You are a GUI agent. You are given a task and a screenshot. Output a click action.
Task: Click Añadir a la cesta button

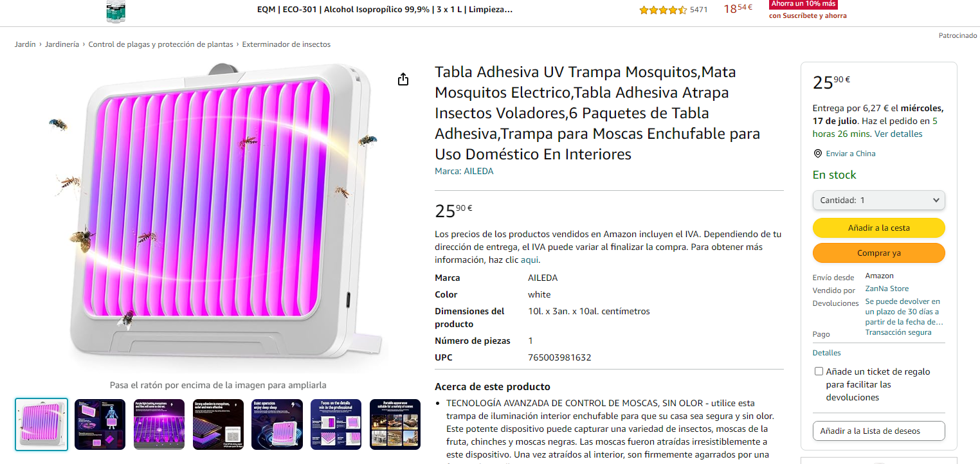878,228
